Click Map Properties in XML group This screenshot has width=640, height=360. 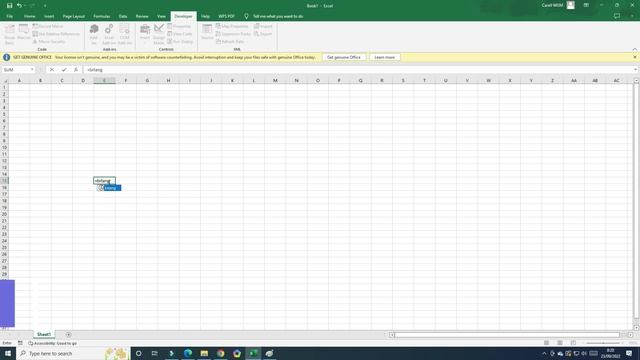pos(232,26)
